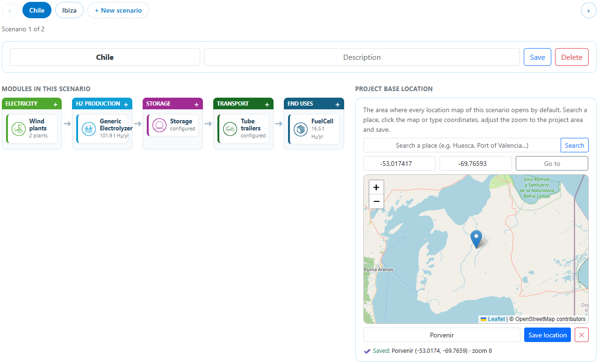
Task: Switch to the Chile scenario tab
Action: click(37, 10)
